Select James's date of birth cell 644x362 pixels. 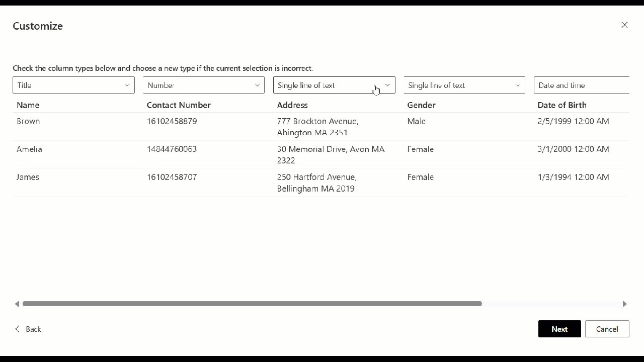573,177
